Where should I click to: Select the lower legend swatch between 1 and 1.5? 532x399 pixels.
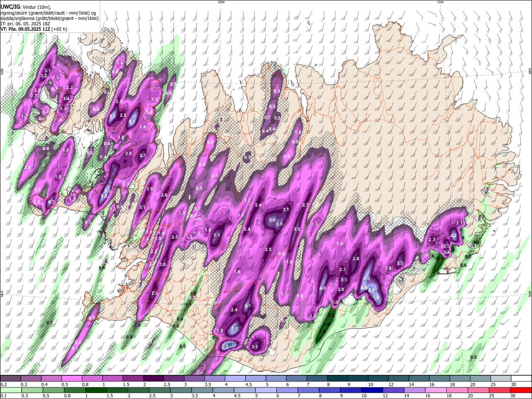click(96, 390)
